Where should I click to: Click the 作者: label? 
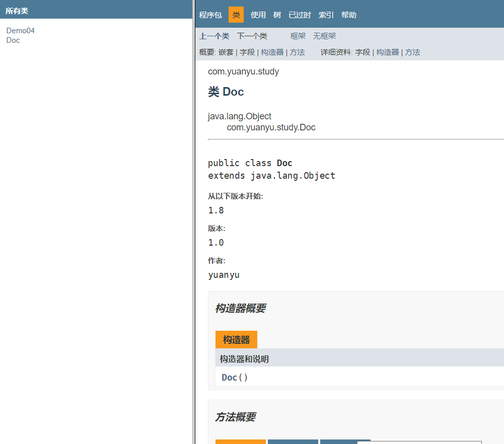pos(217,261)
